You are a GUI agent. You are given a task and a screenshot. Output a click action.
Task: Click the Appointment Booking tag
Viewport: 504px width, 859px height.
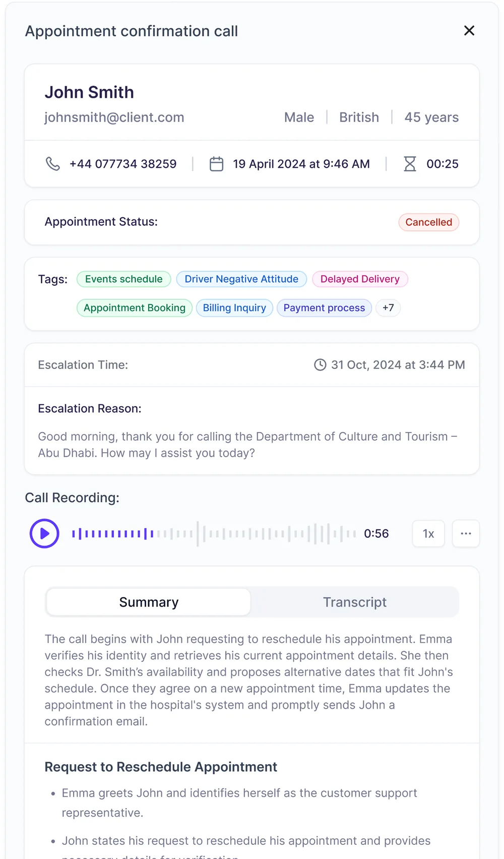(135, 308)
